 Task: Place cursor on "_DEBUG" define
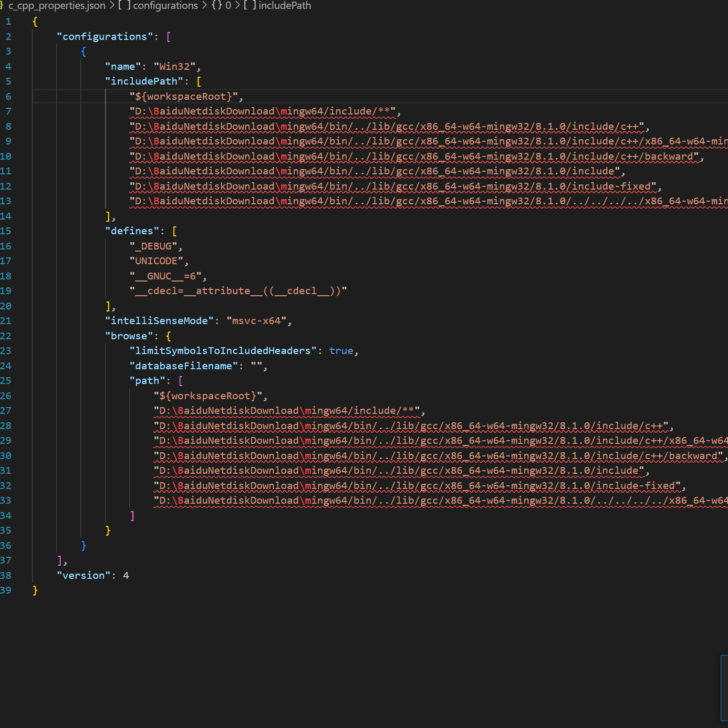(x=153, y=246)
